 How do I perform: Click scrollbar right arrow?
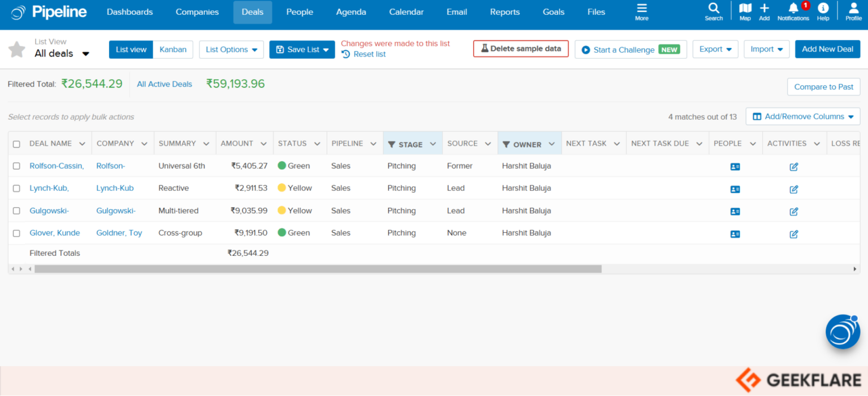[855, 269]
